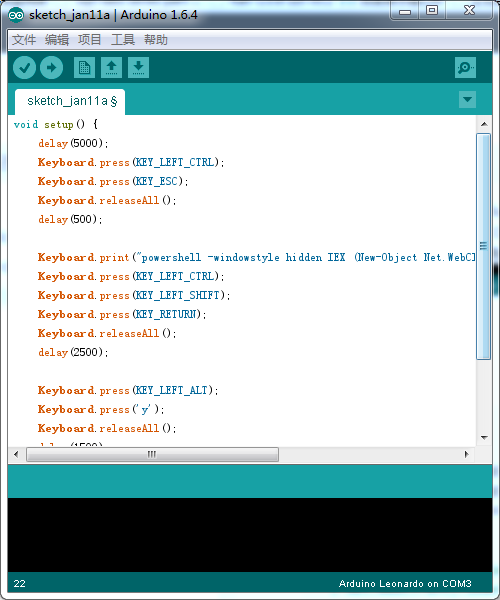
Task: Click the 'Keyboard.press(KEY_ESC);' line
Action: coord(113,181)
